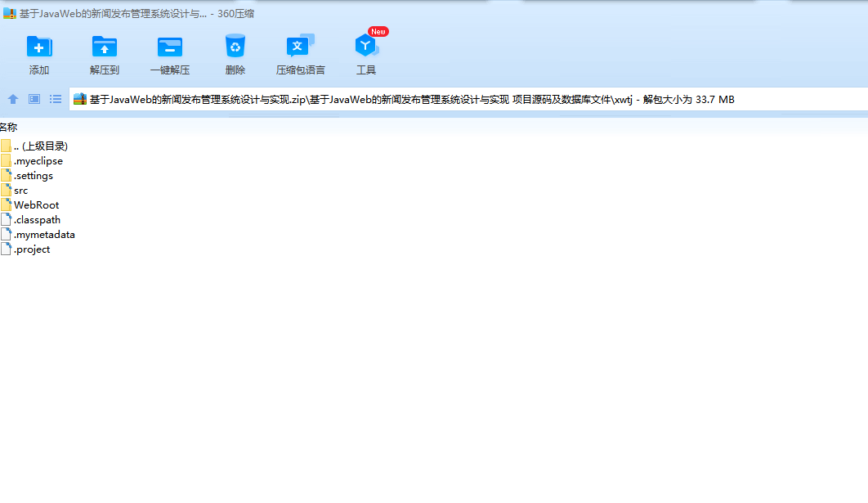Select the WebRoot folder icon

pyautogui.click(x=6, y=204)
